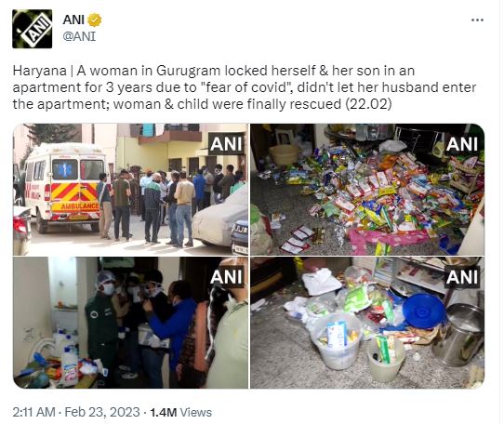
Task: Click the ANI watermark on buckets photo
Action: tap(462, 277)
